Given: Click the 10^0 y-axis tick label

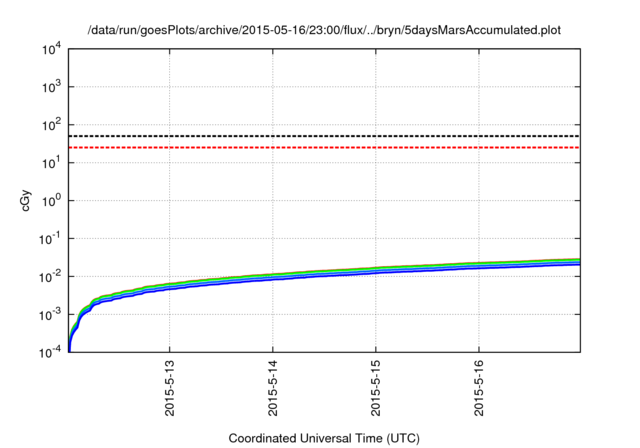Looking at the screenshot, I should pos(52,201).
